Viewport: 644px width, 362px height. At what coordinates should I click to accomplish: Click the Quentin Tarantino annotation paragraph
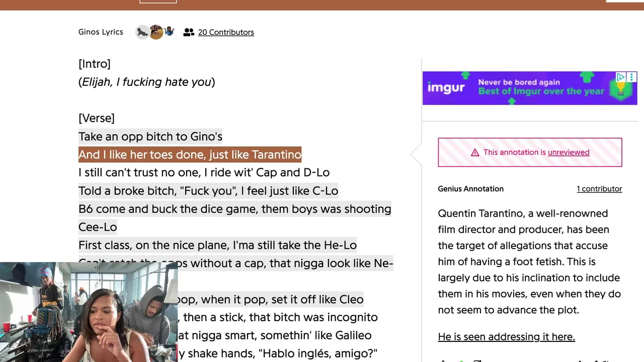pos(529,262)
